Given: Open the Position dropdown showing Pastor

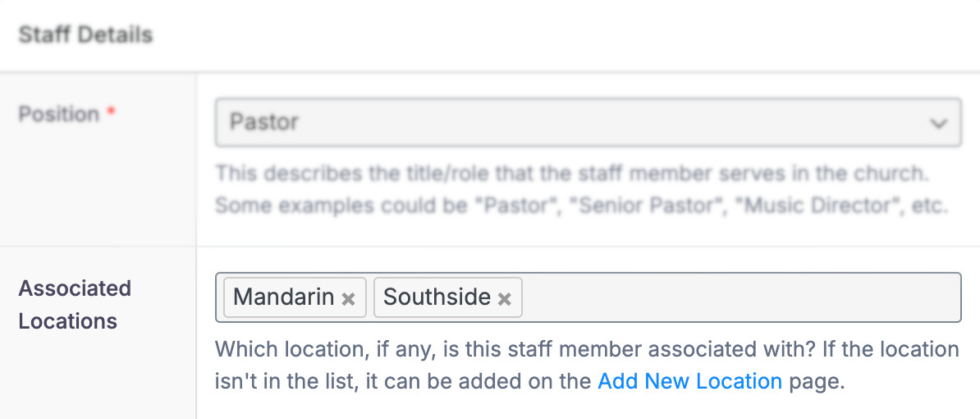Looking at the screenshot, I should [x=575, y=123].
